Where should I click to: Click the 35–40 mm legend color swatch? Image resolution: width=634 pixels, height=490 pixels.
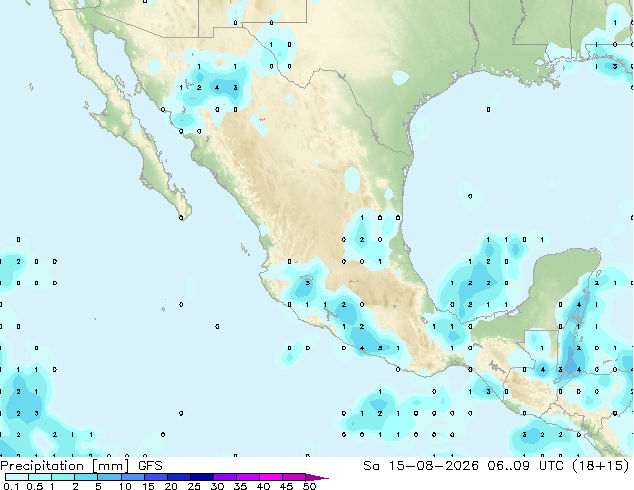click(x=248, y=477)
